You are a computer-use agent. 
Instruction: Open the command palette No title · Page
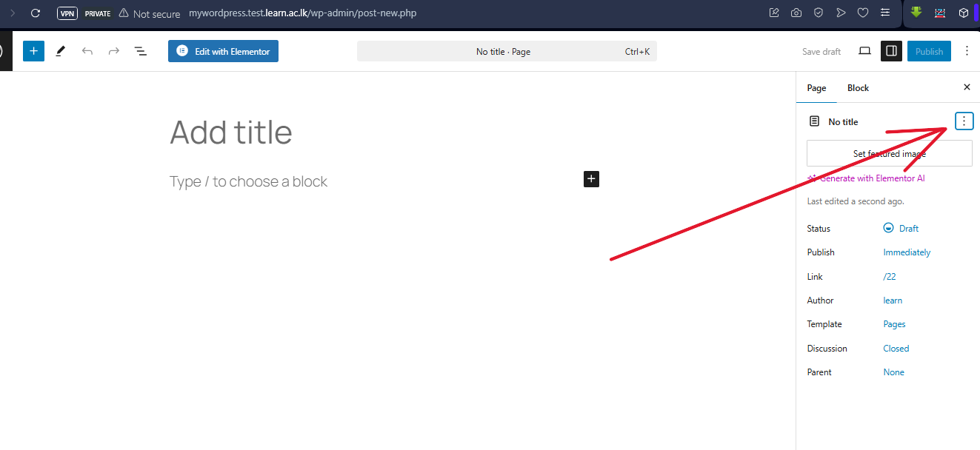point(507,52)
